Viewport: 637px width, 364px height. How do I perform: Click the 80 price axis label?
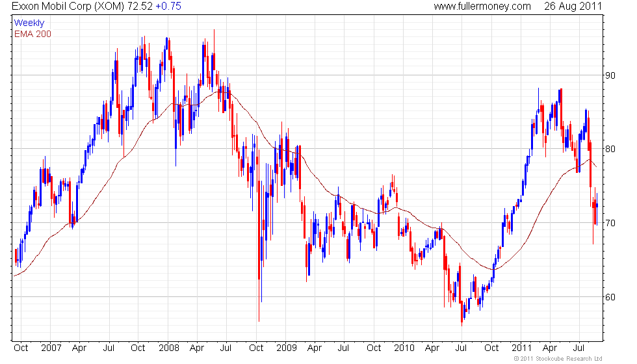(610, 149)
